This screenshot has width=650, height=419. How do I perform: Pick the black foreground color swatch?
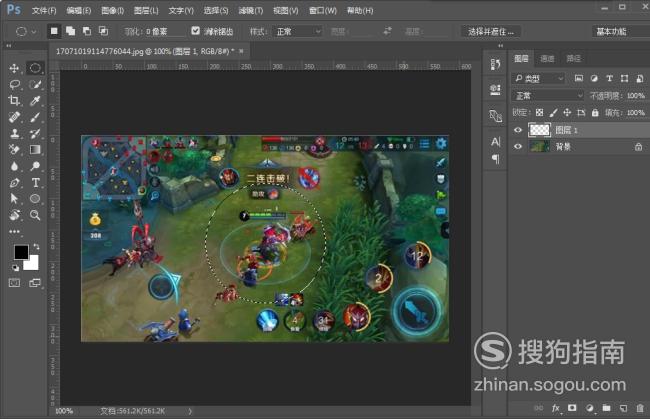[21, 251]
